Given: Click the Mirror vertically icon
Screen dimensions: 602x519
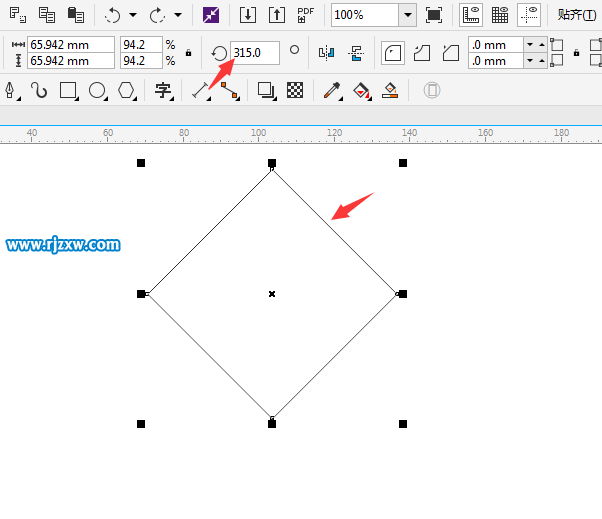Looking at the screenshot, I should [x=356, y=53].
